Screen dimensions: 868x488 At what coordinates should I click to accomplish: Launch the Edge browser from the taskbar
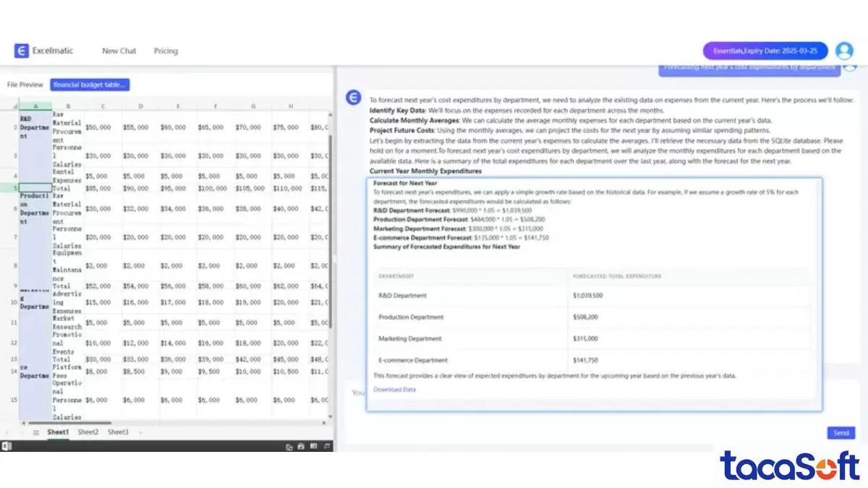[301, 447]
